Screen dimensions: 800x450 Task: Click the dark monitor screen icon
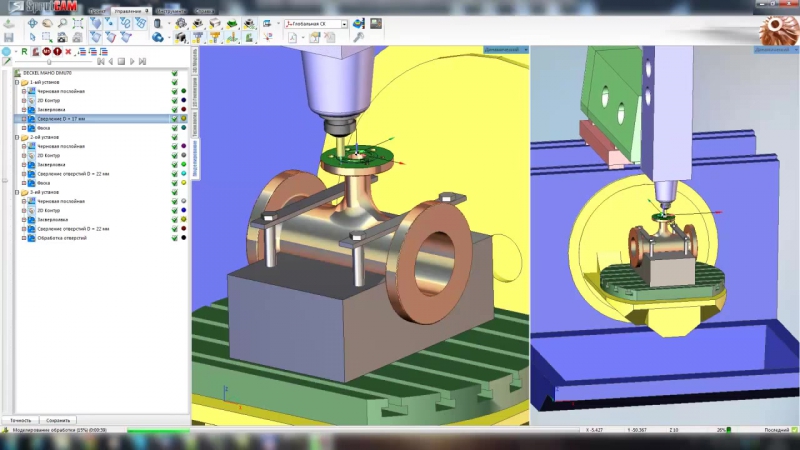coord(376,23)
